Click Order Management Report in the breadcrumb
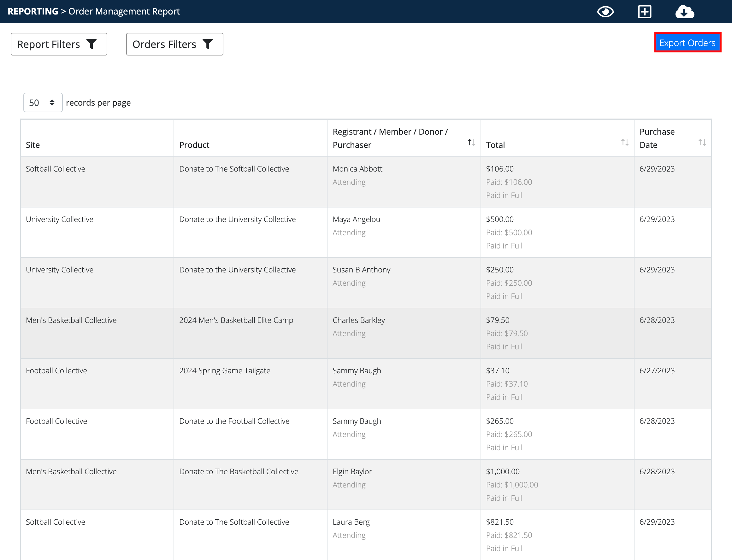Viewport: 732px width, 560px height. click(x=124, y=11)
